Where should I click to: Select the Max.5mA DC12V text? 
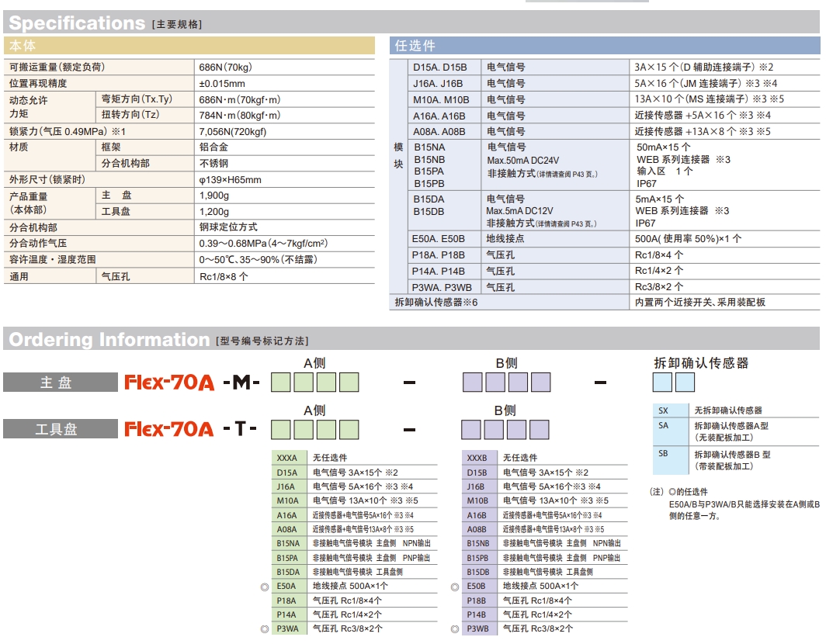click(x=519, y=210)
